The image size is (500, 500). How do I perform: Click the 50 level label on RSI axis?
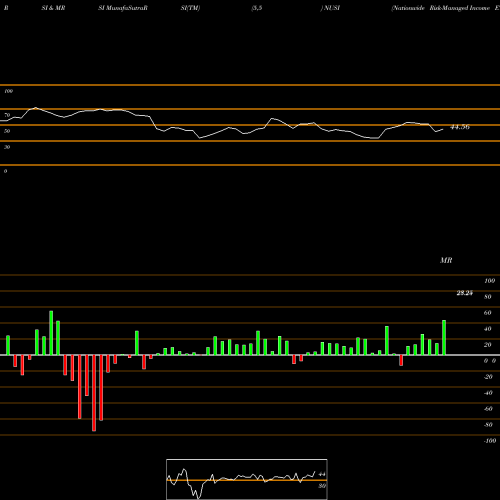click(x=7, y=131)
